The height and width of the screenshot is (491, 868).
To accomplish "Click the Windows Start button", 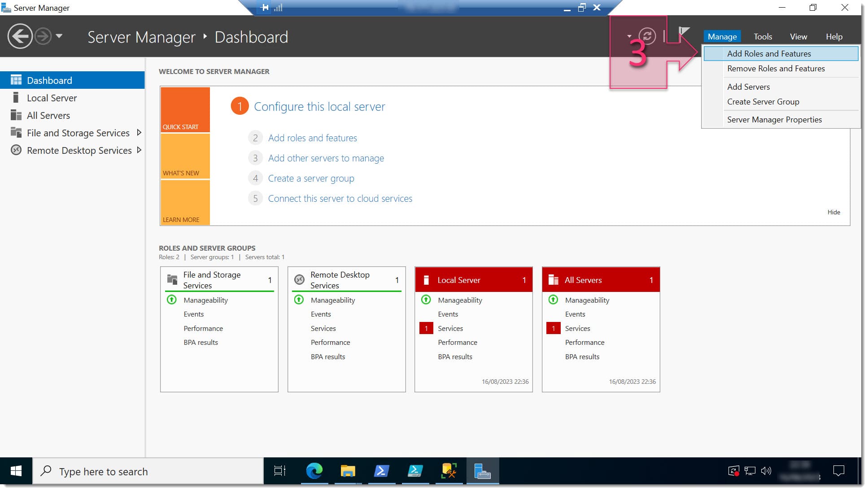I will point(16,471).
